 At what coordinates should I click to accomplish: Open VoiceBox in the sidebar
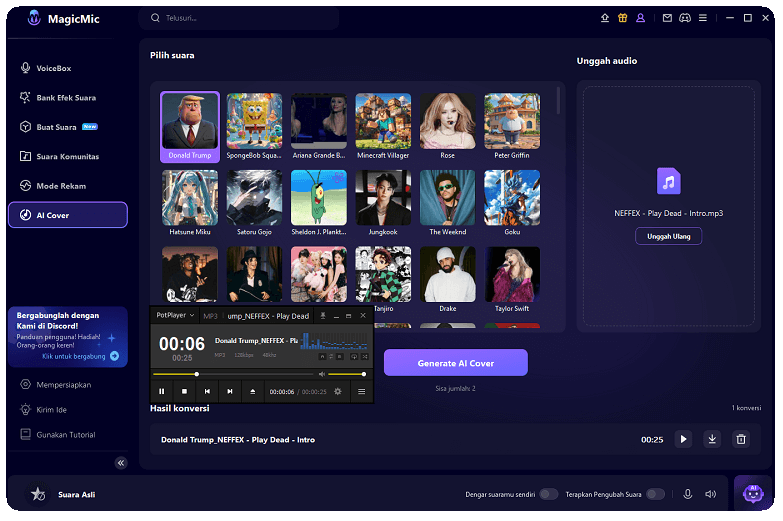point(68,68)
